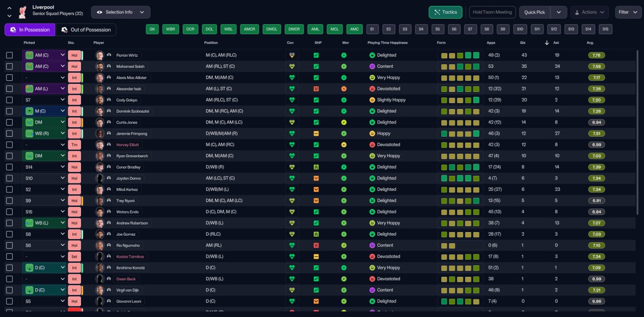Click Jeremie Frimpong's orange sharpness icon

[316, 133]
